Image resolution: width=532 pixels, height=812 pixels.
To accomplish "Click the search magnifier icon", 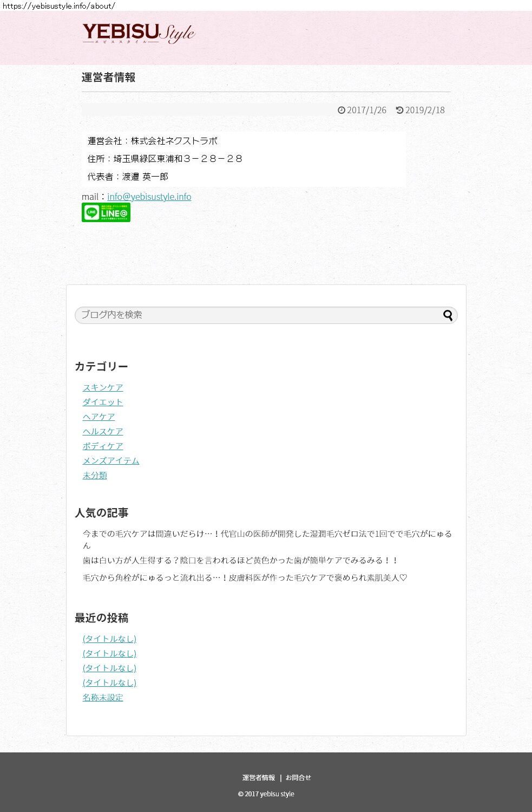I will tap(448, 315).
